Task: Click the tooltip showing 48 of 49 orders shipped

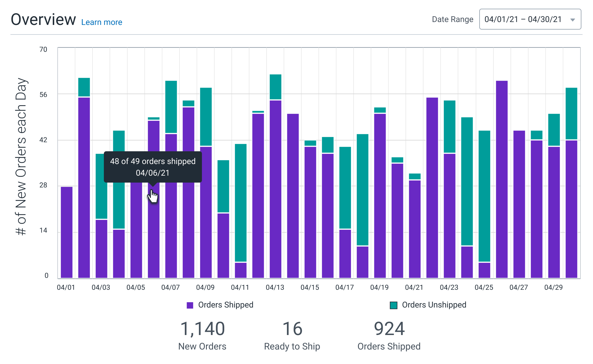Action: tap(153, 167)
